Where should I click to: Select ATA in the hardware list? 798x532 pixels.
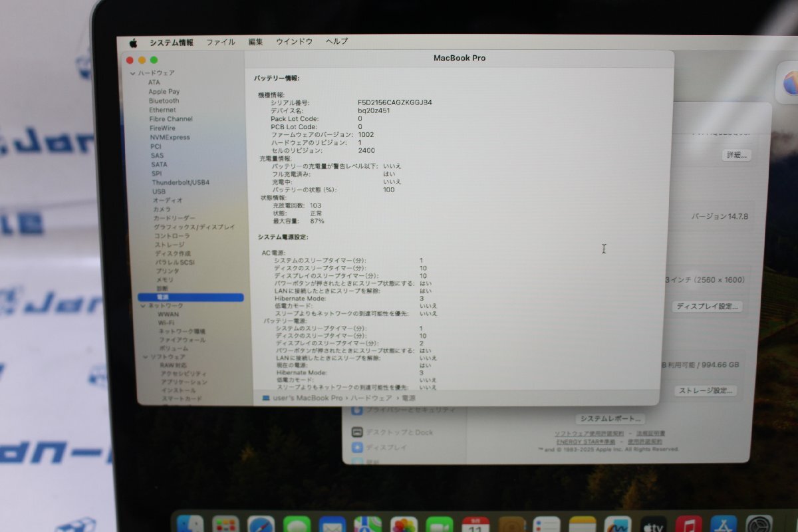[154, 82]
